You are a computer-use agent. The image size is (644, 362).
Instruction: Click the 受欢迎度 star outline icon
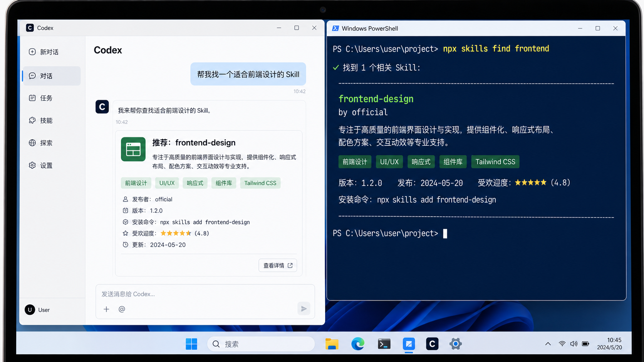pyautogui.click(x=125, y=233)
